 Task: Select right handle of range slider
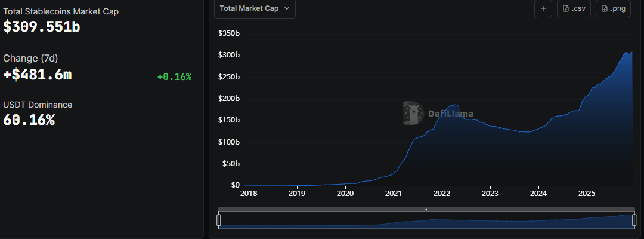(x=634, y=220)
